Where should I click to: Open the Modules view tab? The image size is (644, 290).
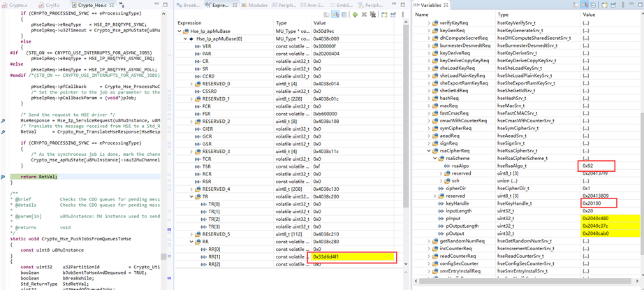256,5
